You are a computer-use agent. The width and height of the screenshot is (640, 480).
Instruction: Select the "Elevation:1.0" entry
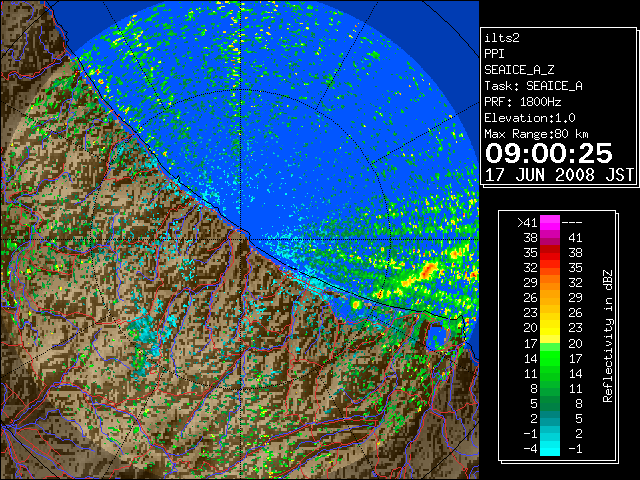click(x=529, y=118)
